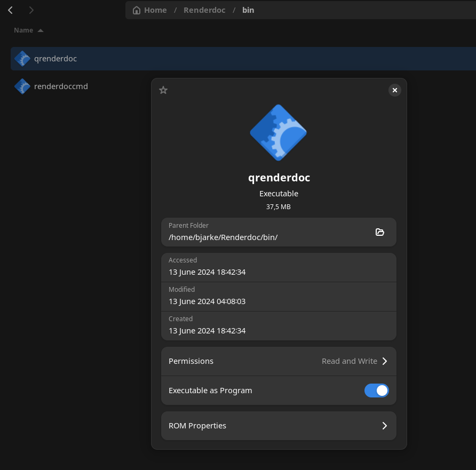Screen dimensions: 476x470
Task: Click the back navigation arrow
Action: (10, 10)
